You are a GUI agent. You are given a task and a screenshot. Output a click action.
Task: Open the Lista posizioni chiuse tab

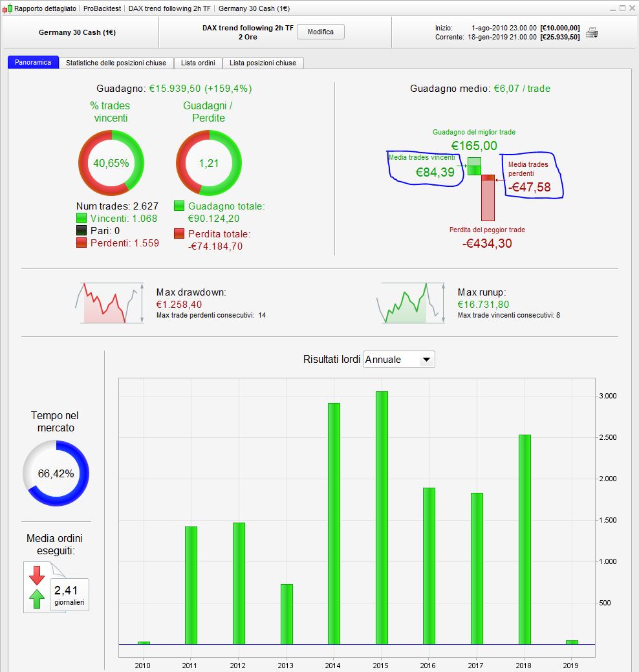[263, 63]
